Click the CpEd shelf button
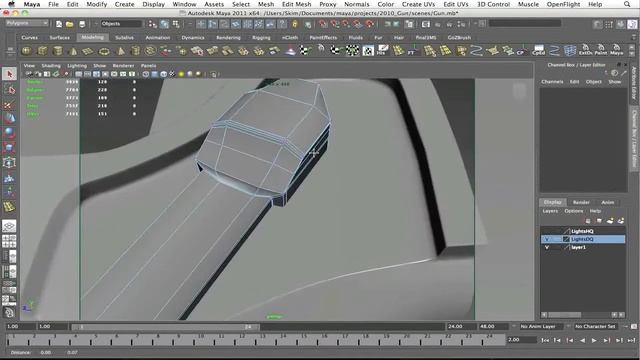This screenshot has width=640, height=360. [x=538, y=51]
